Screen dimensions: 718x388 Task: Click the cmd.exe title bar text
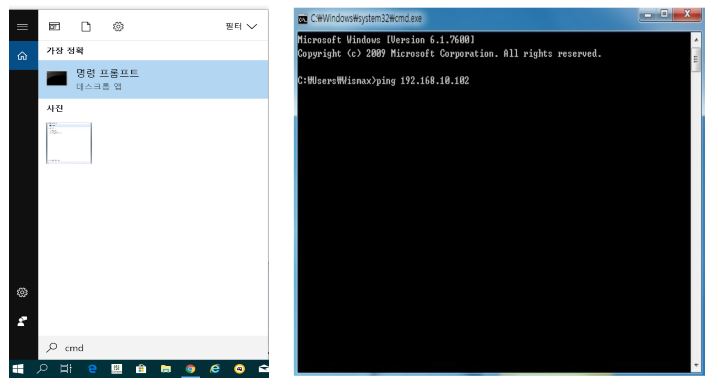[366, 18]
